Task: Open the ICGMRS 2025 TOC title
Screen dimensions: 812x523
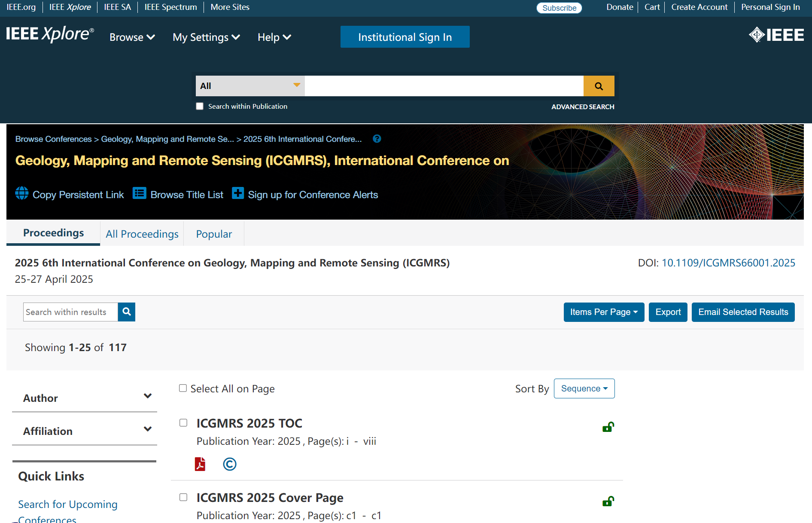Action: [x=249, y=423]
